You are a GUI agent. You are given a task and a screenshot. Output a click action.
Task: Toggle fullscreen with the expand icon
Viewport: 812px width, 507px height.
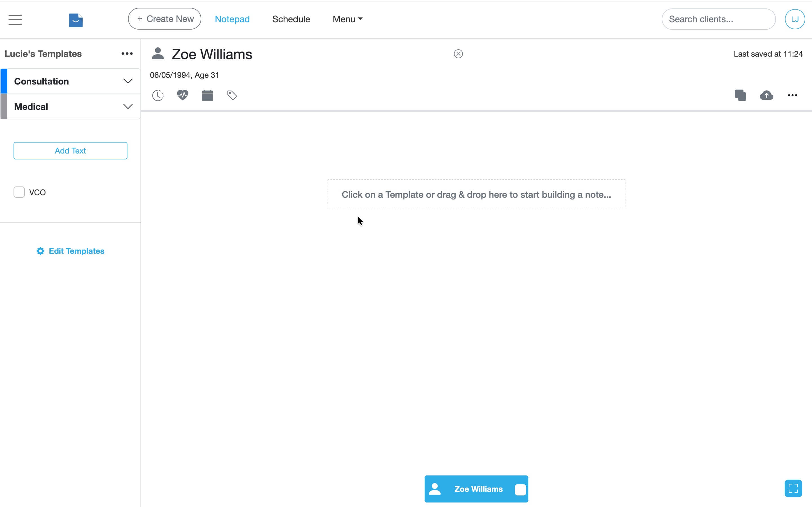click(x=793, y=488)
